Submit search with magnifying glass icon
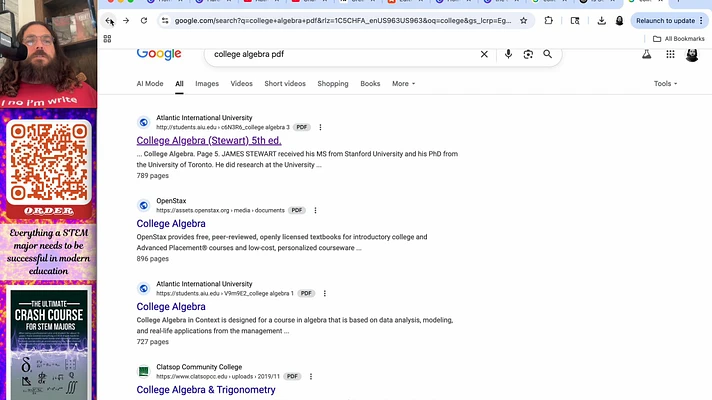 coord(548,54)
